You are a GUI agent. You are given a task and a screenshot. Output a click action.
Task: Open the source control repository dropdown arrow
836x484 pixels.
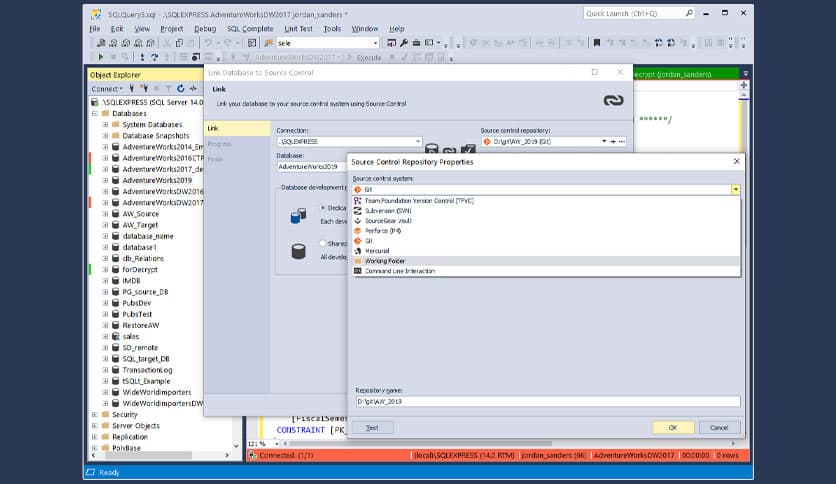(604, 142)
